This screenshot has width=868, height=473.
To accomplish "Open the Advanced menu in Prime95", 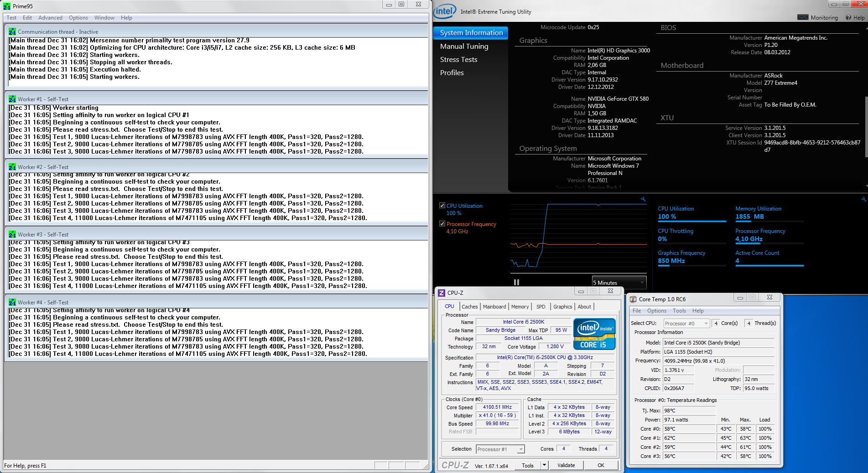I will (50, 18).
